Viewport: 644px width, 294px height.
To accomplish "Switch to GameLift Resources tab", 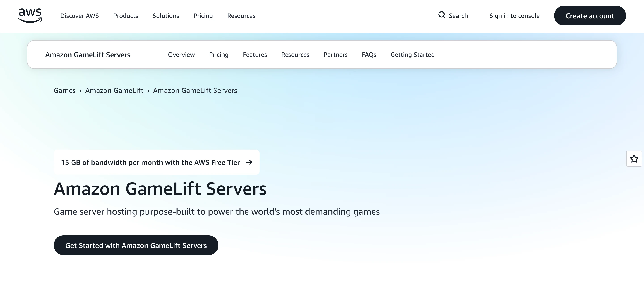I will 295,55.
